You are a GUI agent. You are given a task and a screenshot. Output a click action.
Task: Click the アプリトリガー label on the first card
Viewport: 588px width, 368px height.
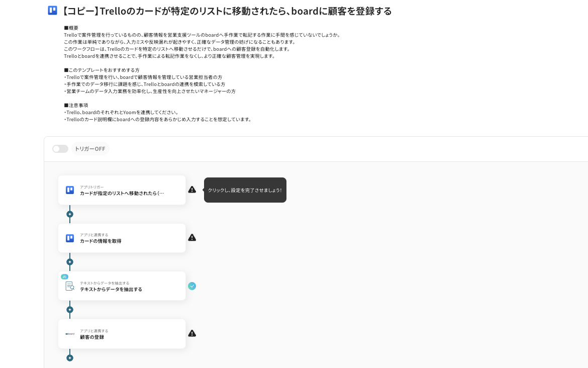point(92,187)
